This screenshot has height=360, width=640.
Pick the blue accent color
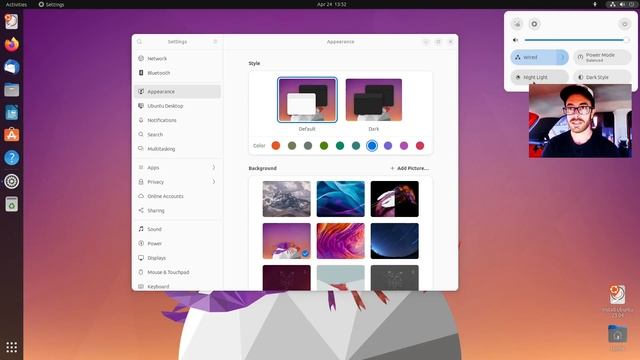tap(372, 145)
